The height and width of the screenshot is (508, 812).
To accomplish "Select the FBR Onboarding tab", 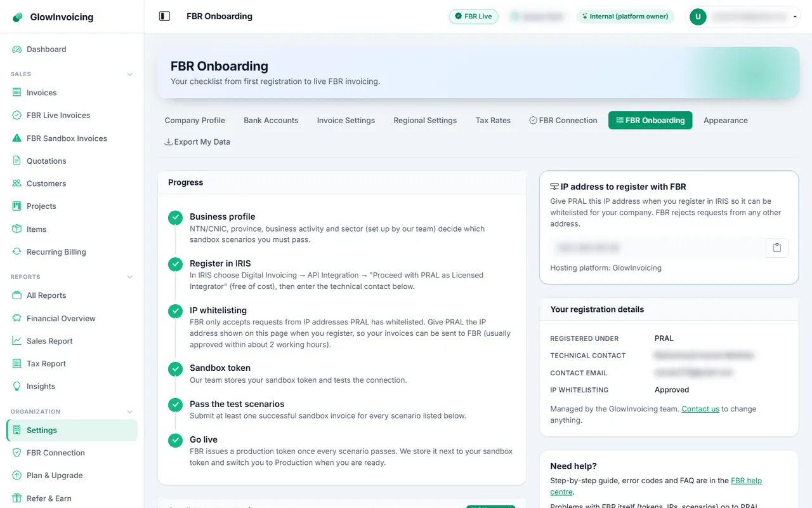I will click(x=650, y=121).
